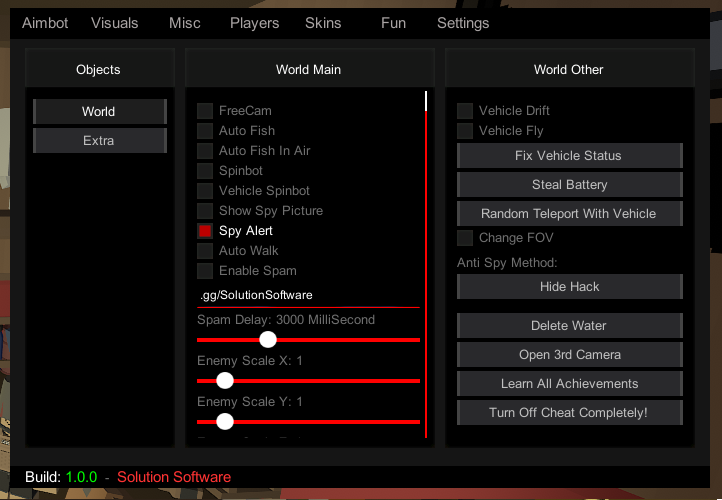The image size is (722, 500).
Task: Click the Objects panel header
Action: click(99, 69)
